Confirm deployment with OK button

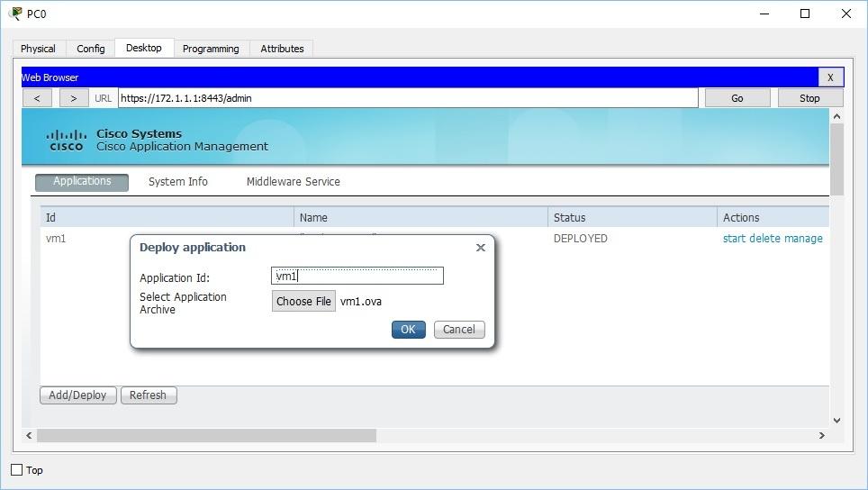pos(409,330)
